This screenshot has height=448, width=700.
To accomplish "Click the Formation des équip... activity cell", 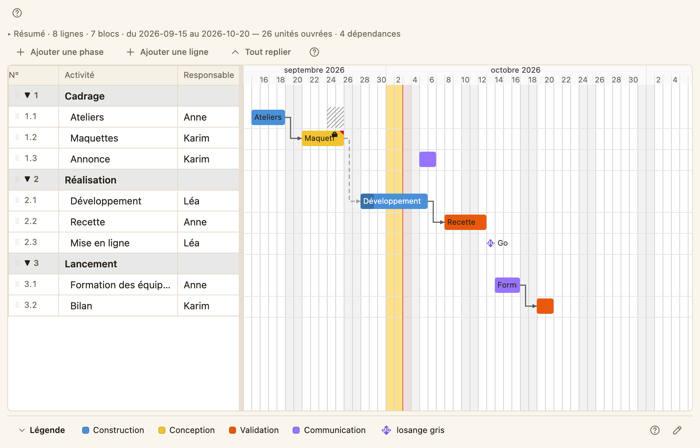I will click(x=118, y=285).
